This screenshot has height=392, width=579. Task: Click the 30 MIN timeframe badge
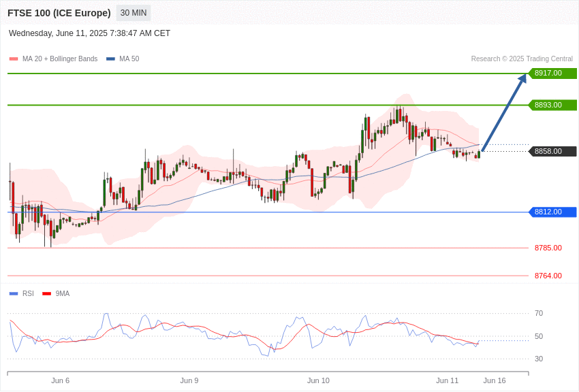(x=134, y=13)
